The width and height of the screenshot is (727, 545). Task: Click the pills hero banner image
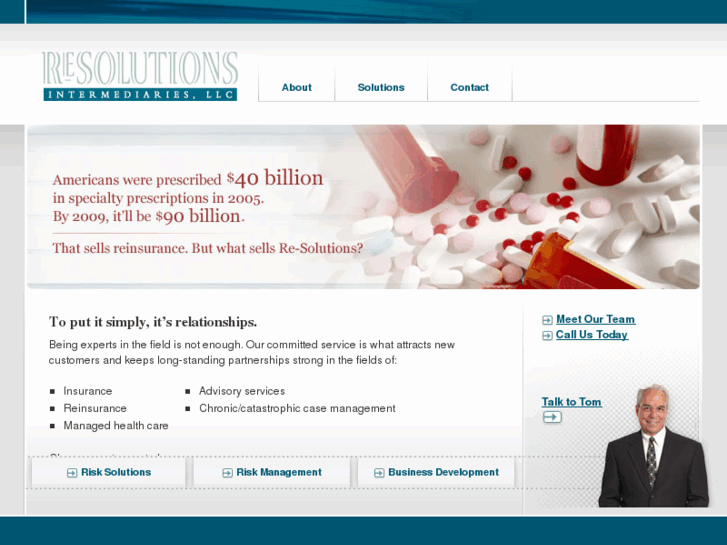click(363, 207)
